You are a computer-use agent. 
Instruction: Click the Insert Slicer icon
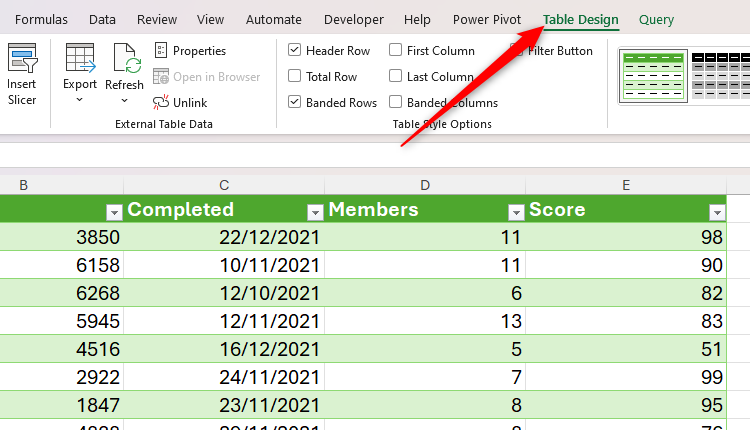22,60
